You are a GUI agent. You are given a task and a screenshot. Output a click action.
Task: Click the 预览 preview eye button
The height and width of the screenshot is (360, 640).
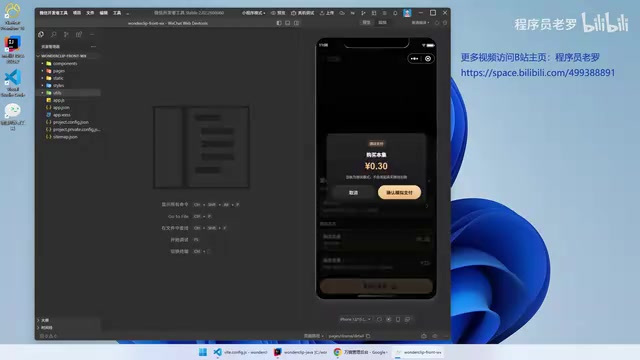(278, 13)
